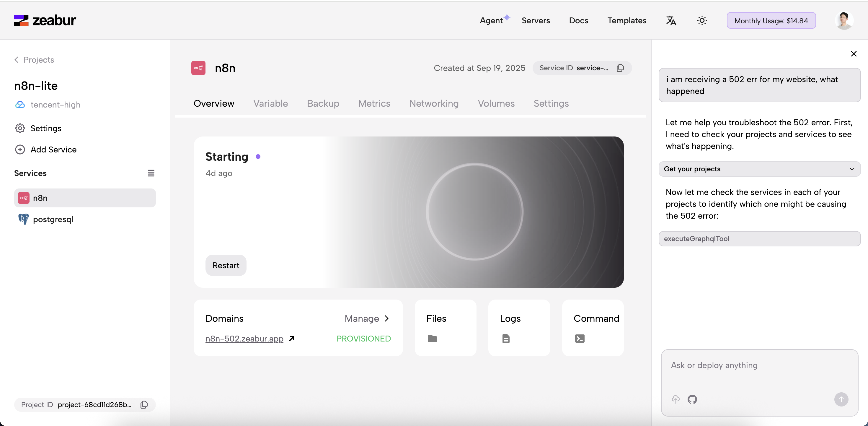Select the postgresql service in sidebar
The height and width of the screenshot is (426, 868).
(x=53, y=219)
